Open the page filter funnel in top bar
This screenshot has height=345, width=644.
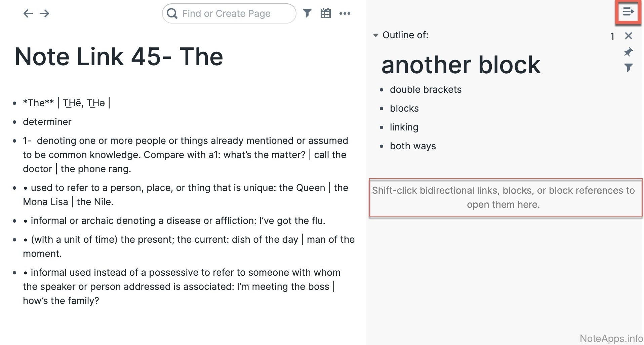(307, 13)
